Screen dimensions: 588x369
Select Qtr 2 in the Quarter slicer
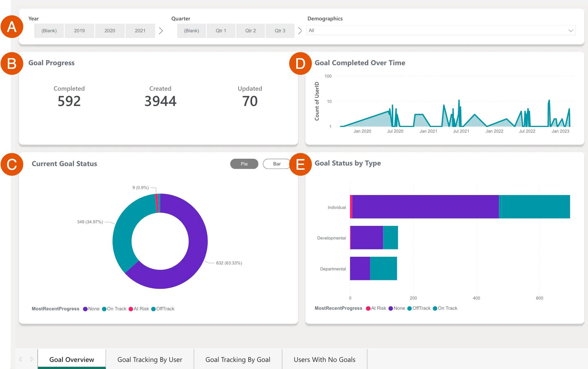coord(250,31)
